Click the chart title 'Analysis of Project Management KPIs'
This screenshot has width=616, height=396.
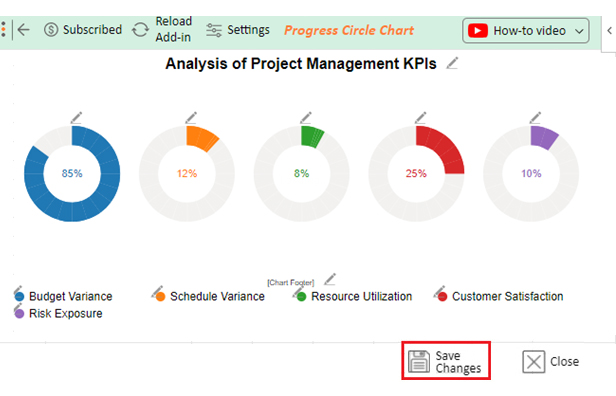(x=301, y=64)
